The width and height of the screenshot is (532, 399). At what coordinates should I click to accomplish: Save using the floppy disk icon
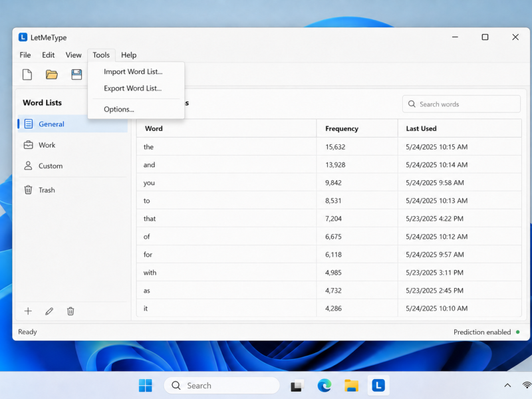pos(76,74)
